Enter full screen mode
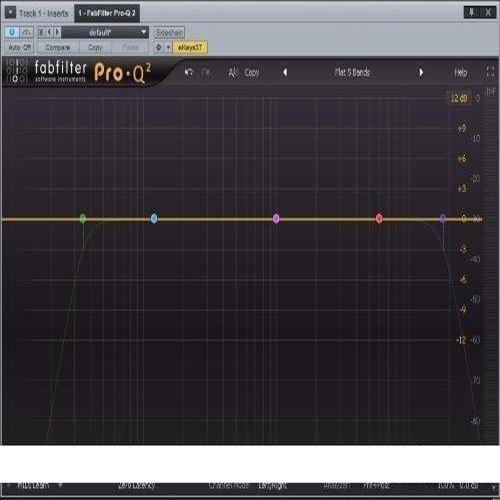The height and width of the screenshot is (500, 500). click(x=490, y=72)
